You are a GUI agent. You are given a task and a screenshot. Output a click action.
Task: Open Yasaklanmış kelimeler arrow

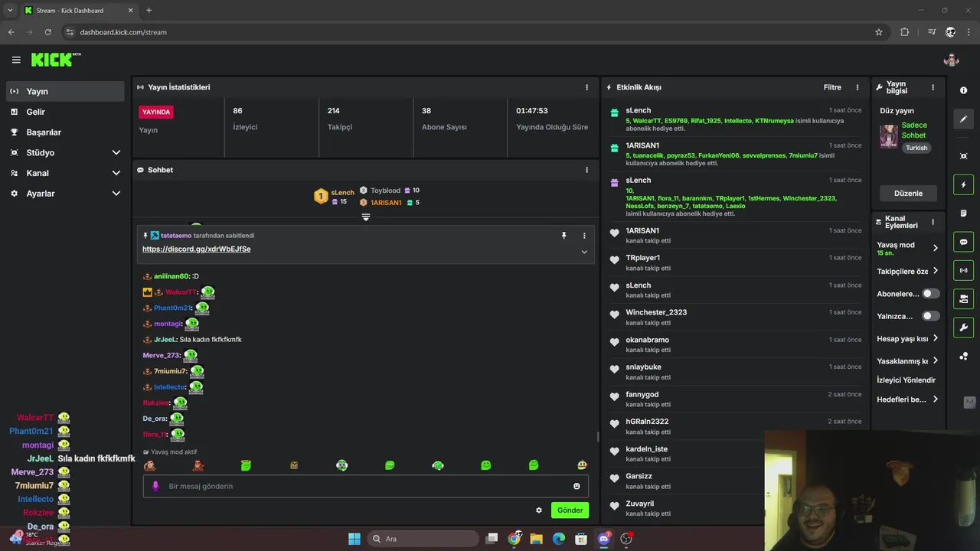click(x=935, y=360)
